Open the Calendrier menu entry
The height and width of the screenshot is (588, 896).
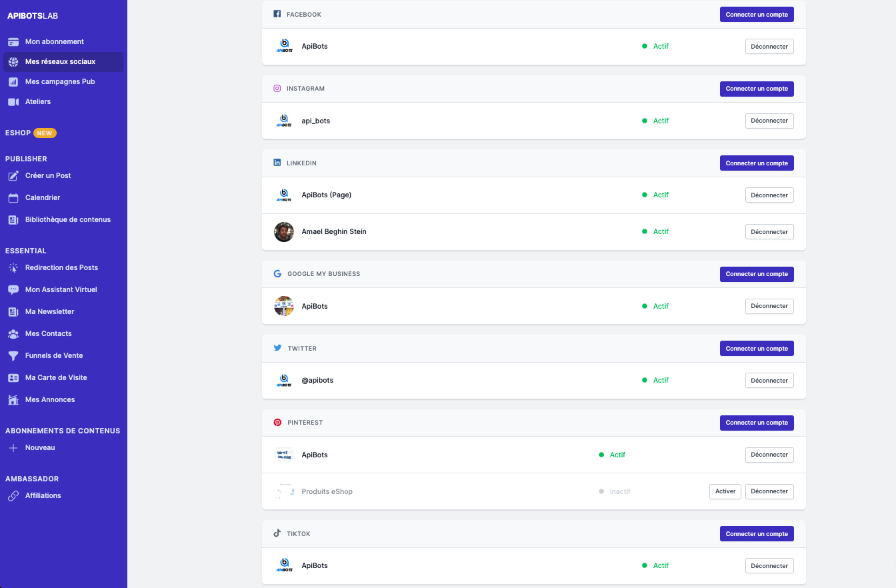[x=63, y=198]
